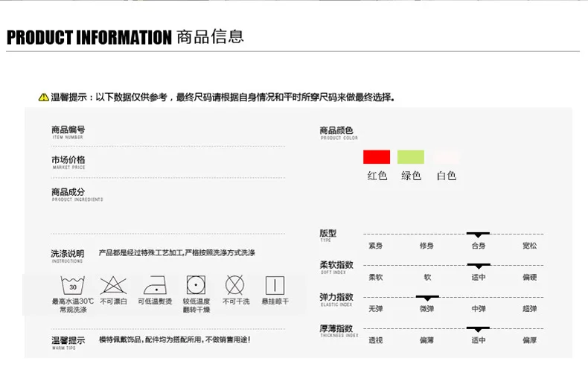Click the 市场价格 market price label
This screenshot has height=367, width=588.
click(x=68, y=162)
